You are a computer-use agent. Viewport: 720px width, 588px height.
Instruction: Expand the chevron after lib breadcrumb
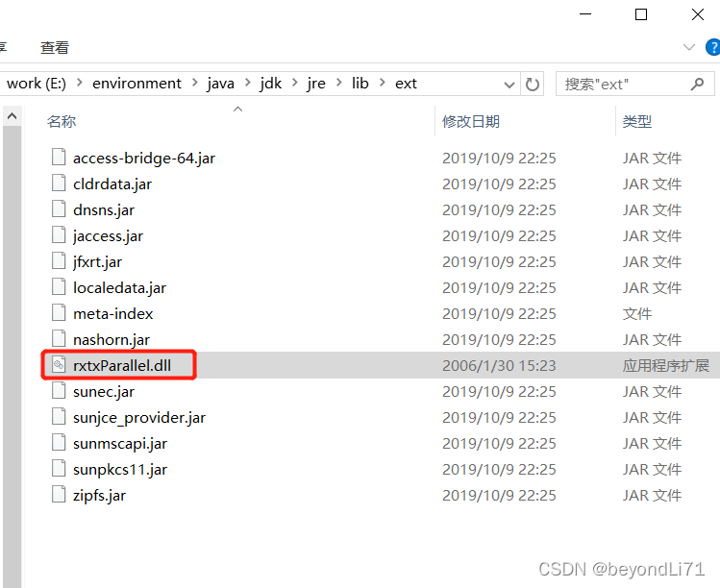click(382, 83)
